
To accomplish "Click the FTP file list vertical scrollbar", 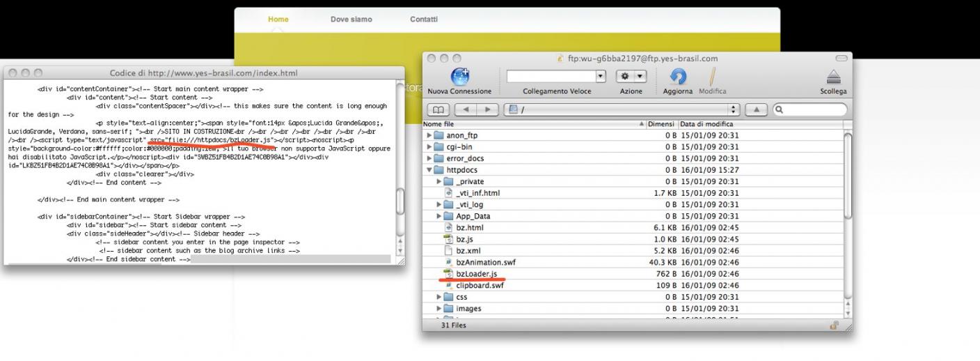I will [x=847, y=224].
